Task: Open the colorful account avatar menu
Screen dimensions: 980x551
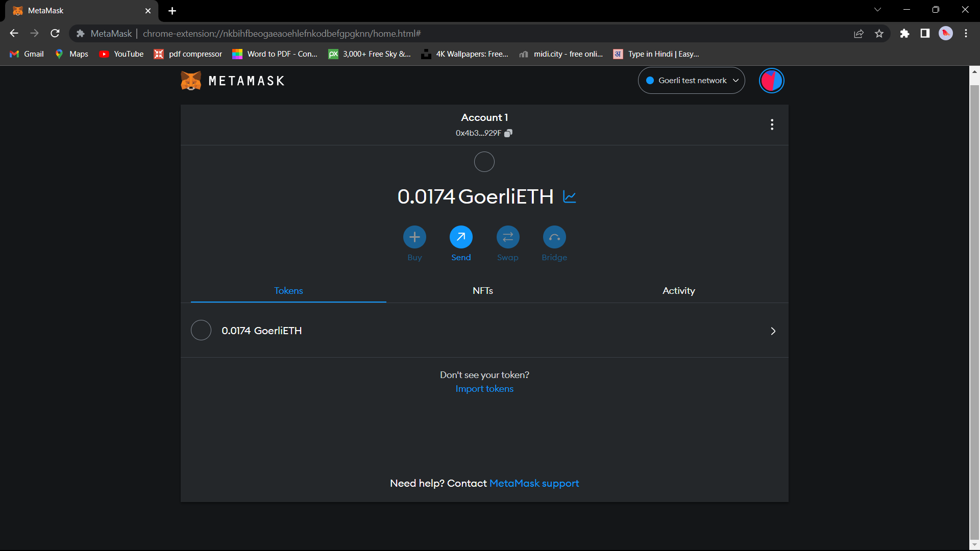Action: point(771,80)
